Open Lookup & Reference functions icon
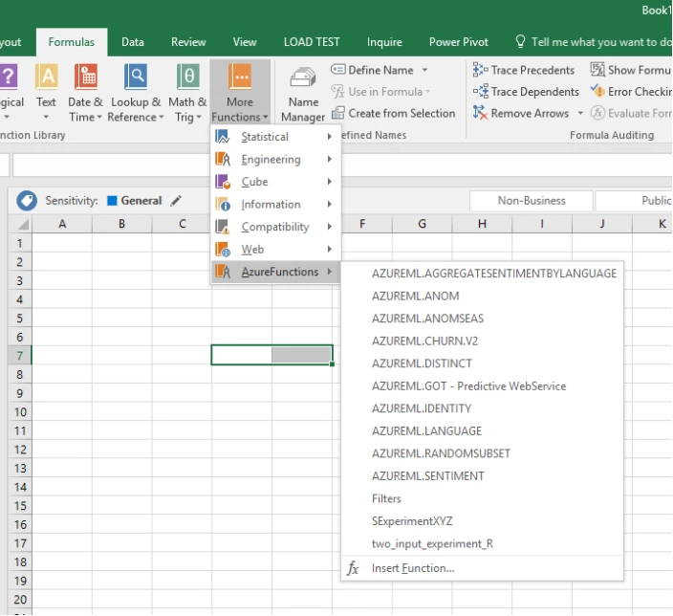The width and height of the screenshot is (673, 616). (x=136, y=77)
